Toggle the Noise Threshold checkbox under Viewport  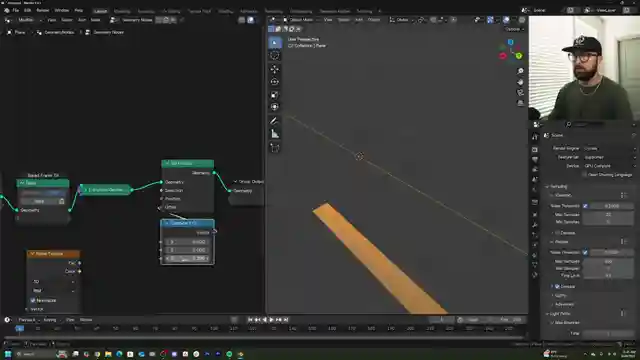(x=585, y=206)
